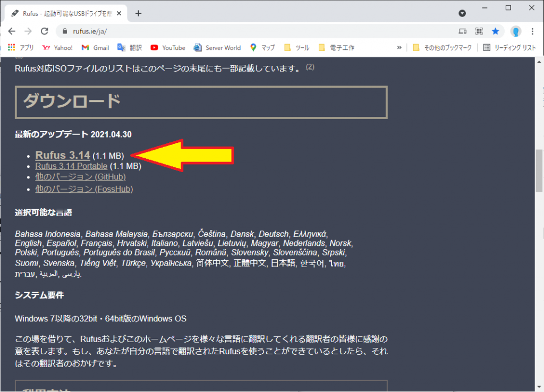View site security lock info
Screen dimensions: 544x392
coord(64,31)
